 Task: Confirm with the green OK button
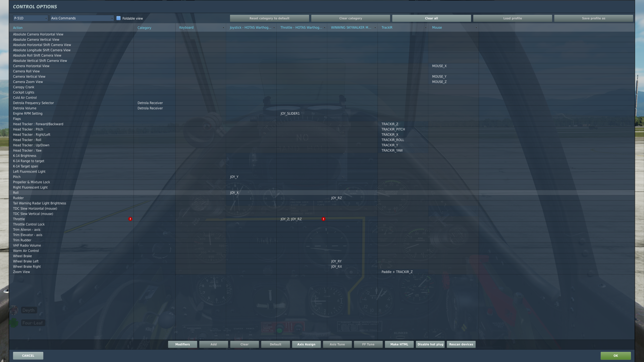pos(615,355)
